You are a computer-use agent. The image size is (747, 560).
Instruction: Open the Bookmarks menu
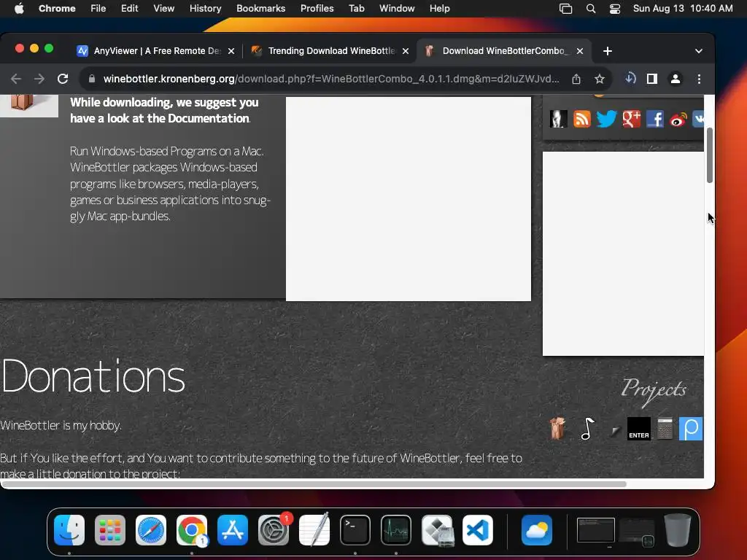tap(260, 9)
